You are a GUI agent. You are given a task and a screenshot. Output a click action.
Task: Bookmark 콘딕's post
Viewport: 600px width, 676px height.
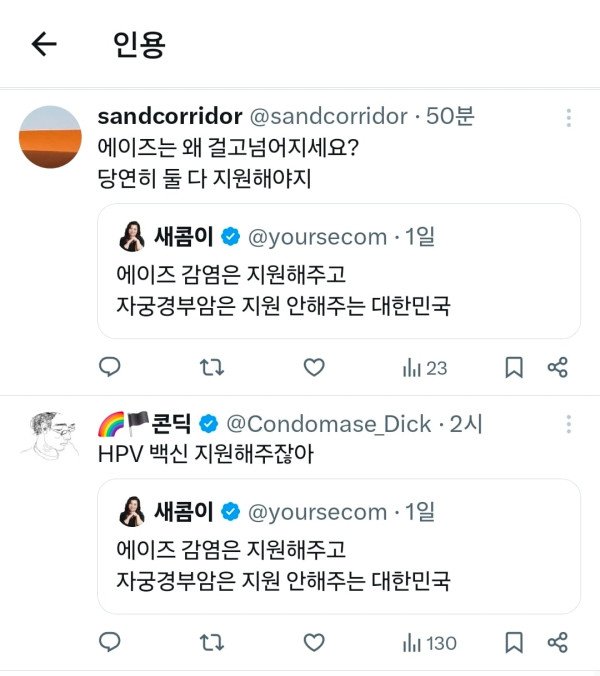514,643
